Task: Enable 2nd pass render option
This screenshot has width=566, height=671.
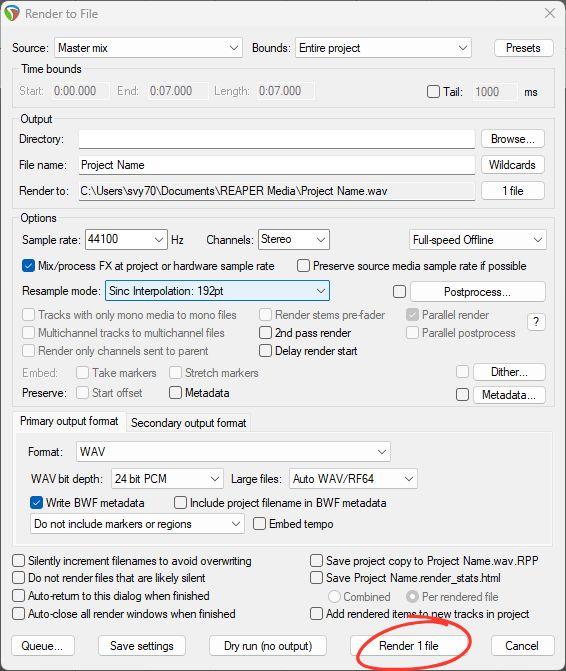Action: (265, 333)
